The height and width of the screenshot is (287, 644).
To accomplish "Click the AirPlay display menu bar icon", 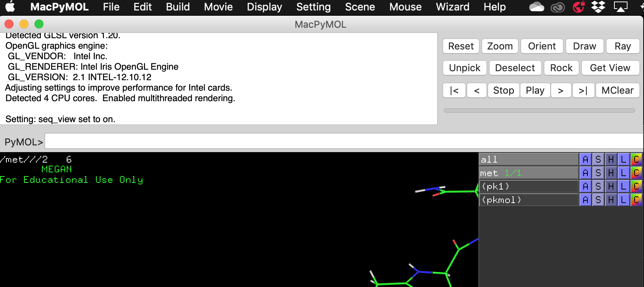I will [620, 7].
